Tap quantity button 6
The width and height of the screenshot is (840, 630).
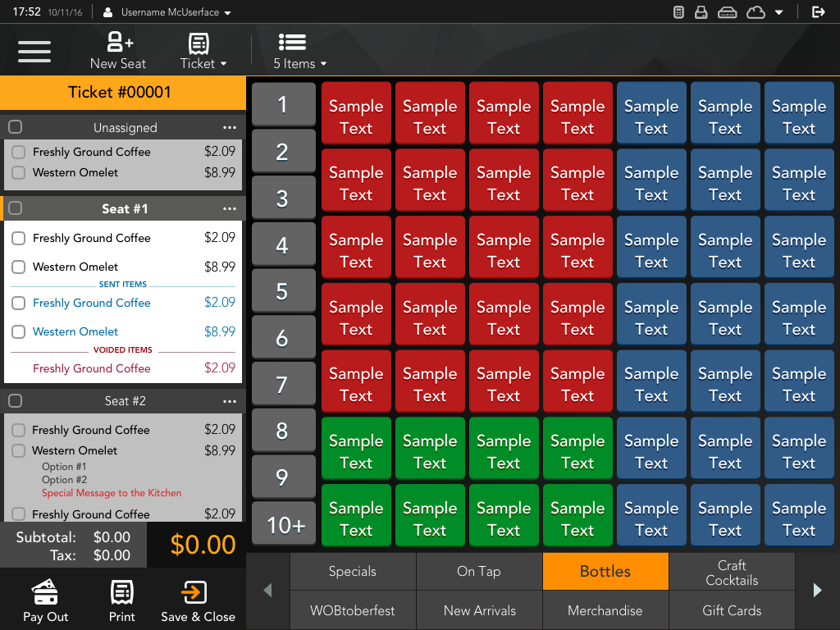[283, 337]
